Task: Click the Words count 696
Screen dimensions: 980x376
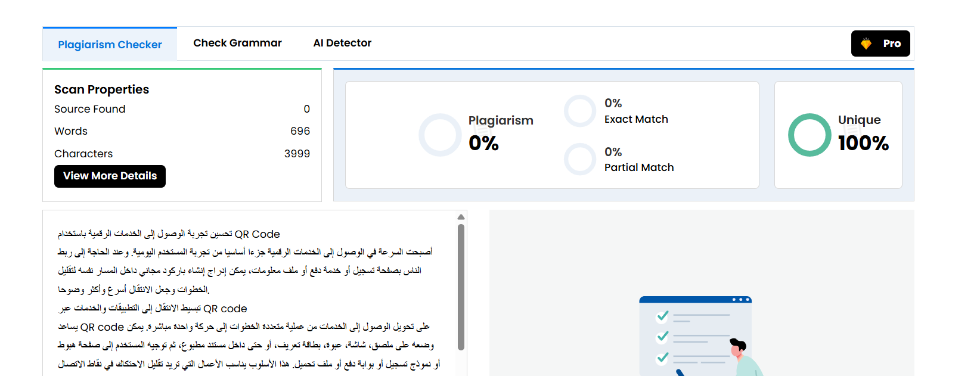Action: [300, 131]
